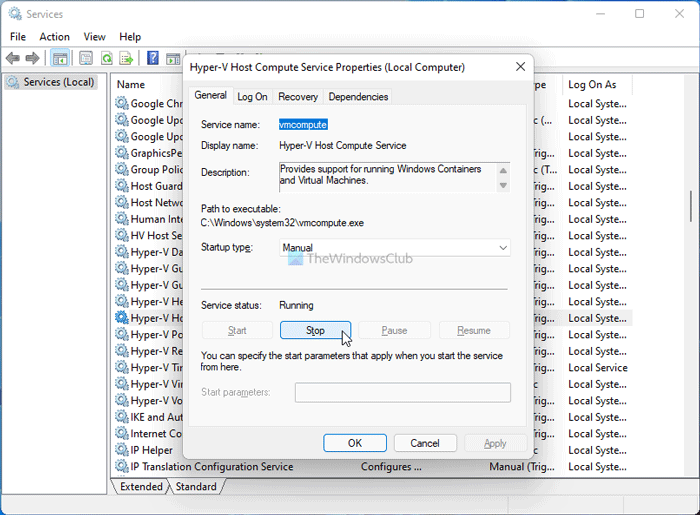Click the Export List toolbar icon
The image size is (700, 515).
tap(127, 58)
